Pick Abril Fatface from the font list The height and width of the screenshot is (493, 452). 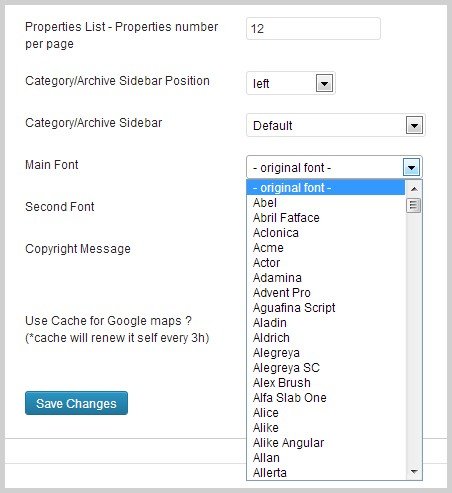pos(326,218)
